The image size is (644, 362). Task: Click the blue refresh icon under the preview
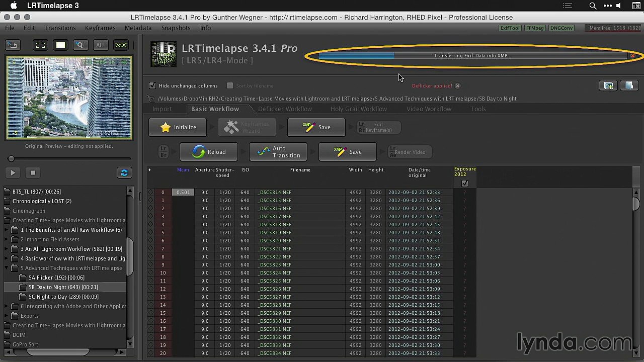click(124, 173)
